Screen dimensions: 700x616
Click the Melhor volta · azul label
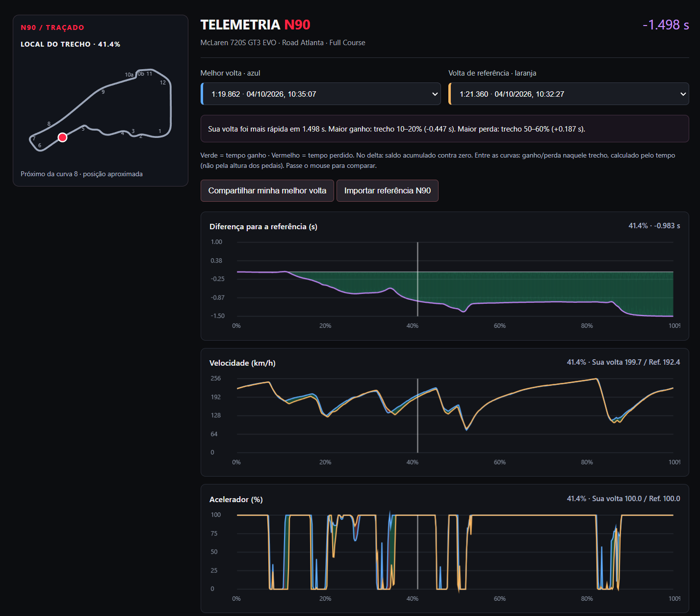coord(230,73)
